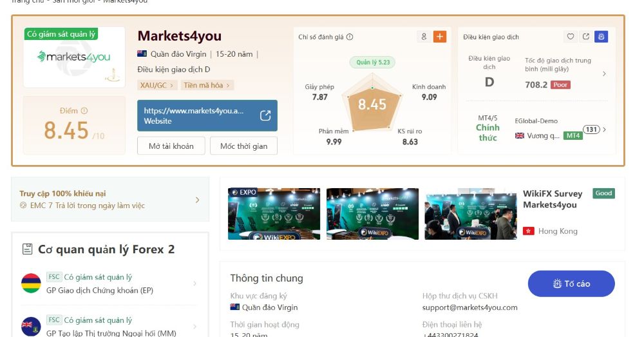Click the Mauritius flag regulator icon
Screen dimensions: 644x337
pos(31,283)
